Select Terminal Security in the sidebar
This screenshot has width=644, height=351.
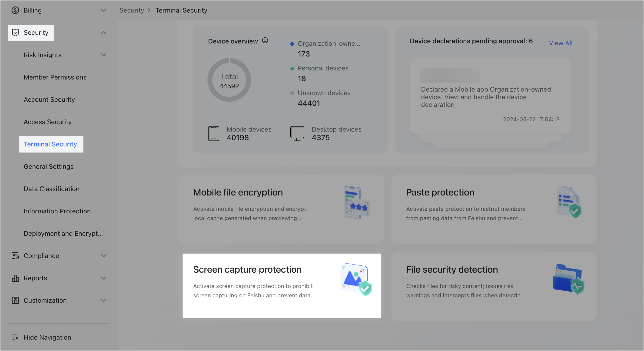[50, 144]
